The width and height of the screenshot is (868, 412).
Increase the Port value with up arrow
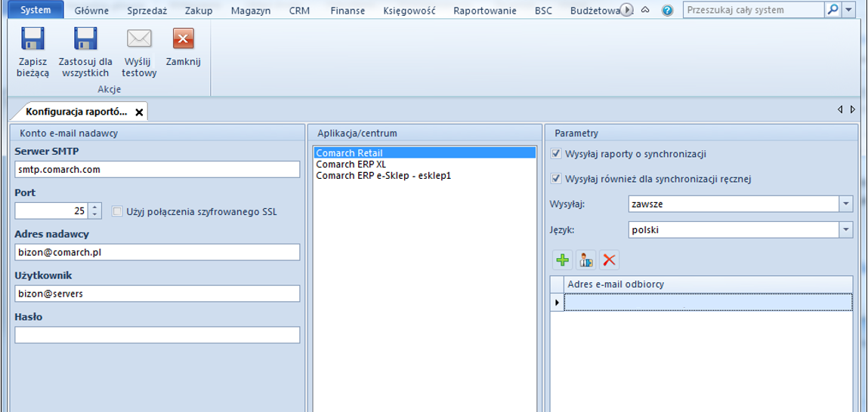(94, 208)
